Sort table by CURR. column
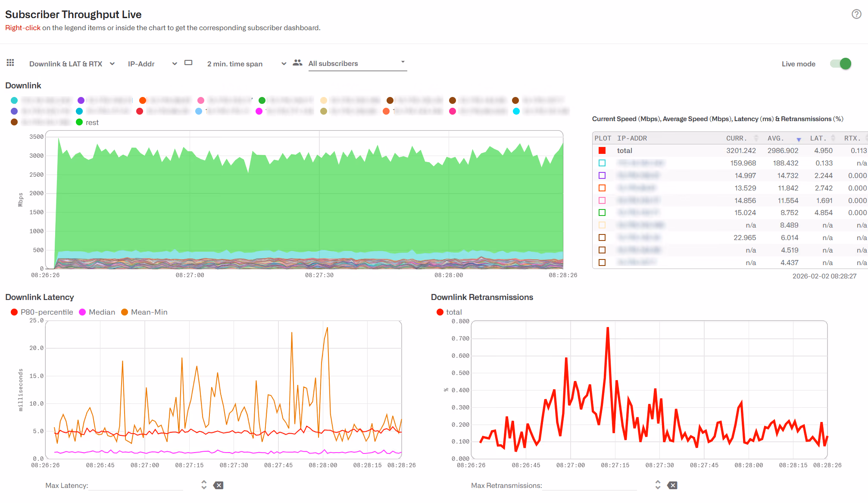This screenshot has width=868, height=503. [x=742, y=138]
